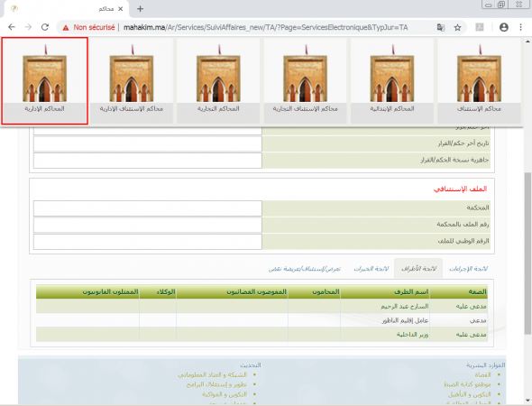Click the scrollbar down arrow
532x406 pixels.
click(x=527, y=401)
